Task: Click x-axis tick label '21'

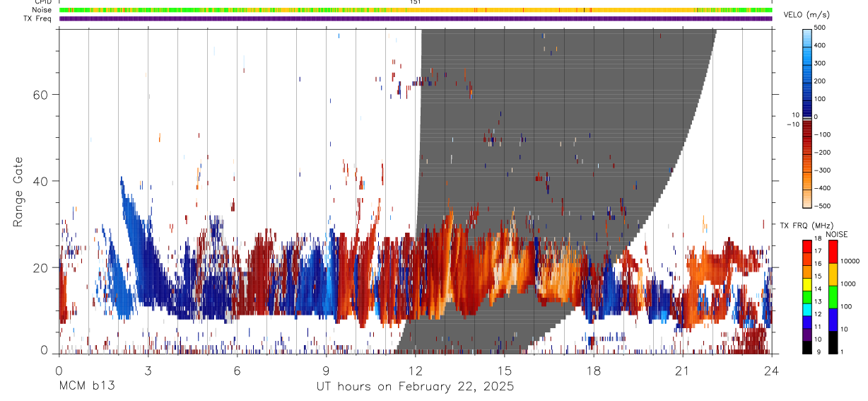Action: 683,370
